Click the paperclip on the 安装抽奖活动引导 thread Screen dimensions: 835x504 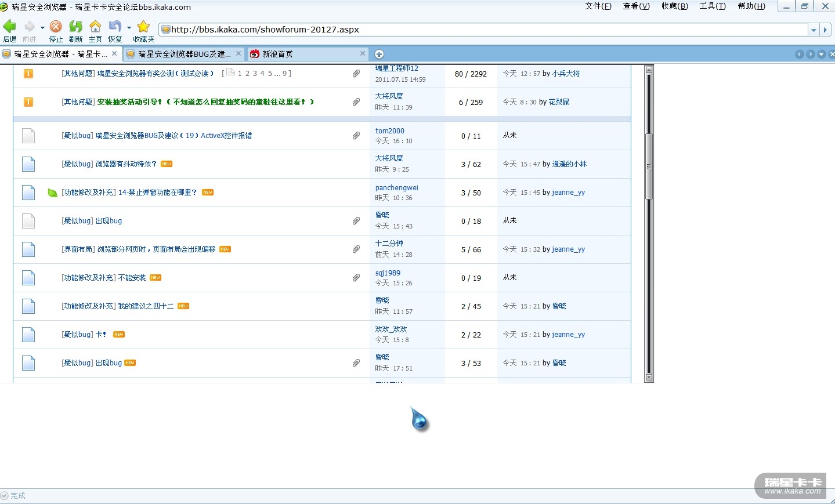click(x=356, y=102)
